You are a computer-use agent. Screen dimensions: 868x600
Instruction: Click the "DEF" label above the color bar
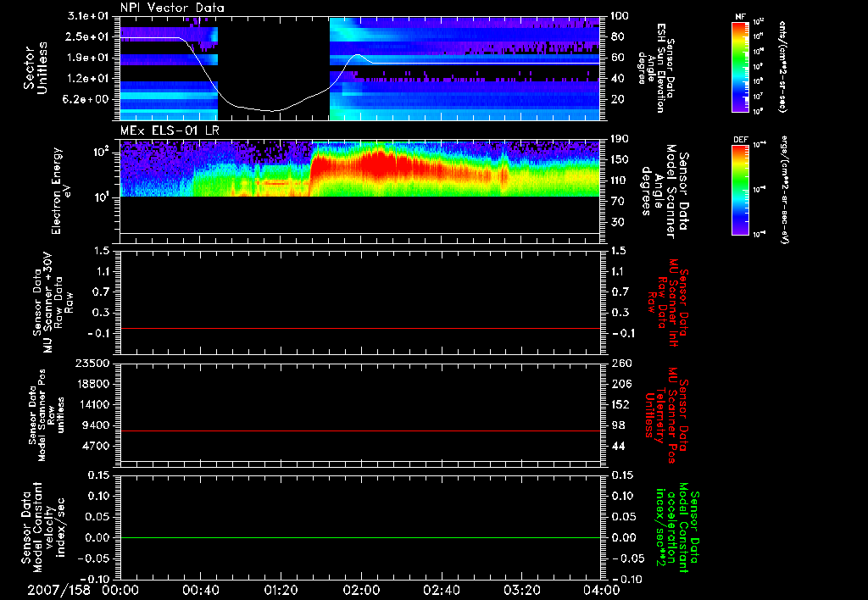(x=741, y=140)
